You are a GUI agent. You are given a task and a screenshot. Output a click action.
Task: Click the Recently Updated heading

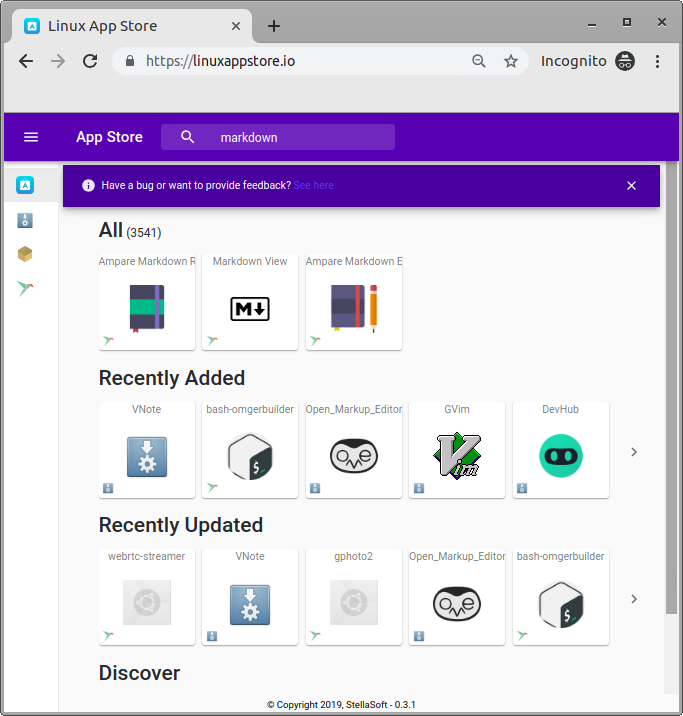coord(181,525)
